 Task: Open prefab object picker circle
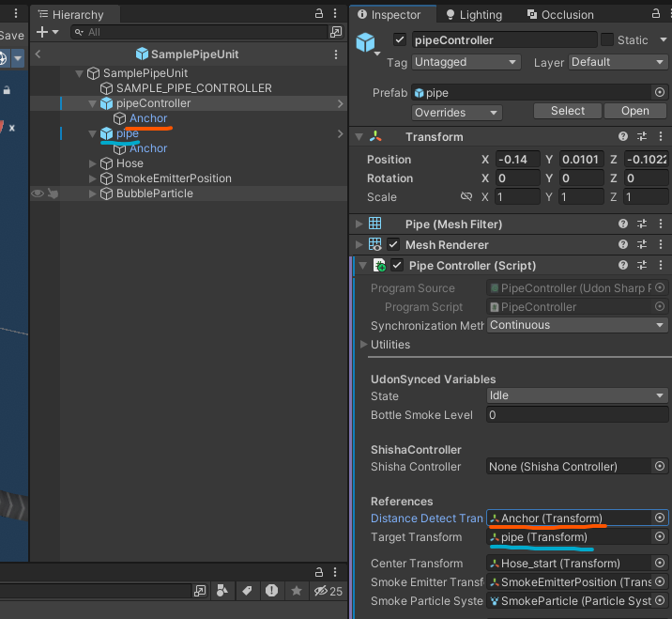[660, 92]
